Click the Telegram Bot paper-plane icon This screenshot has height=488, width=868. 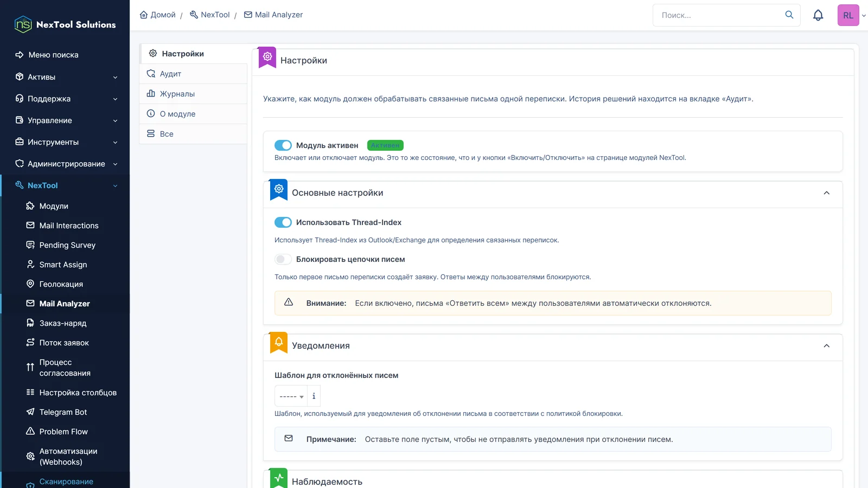point(30,412)
